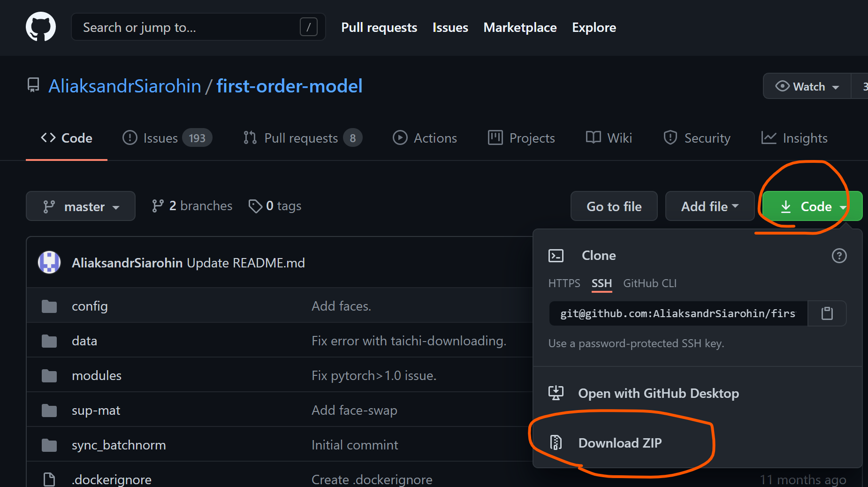Click the terminal icon beside Clone
868x487 pixels.
(556, 256)
